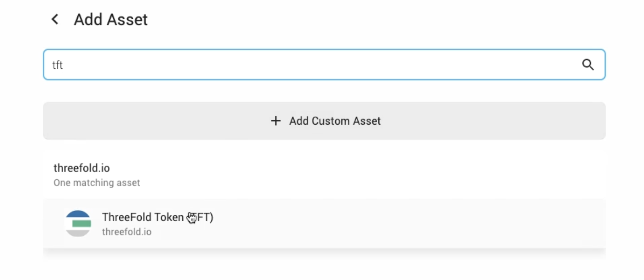Place cursor on the typed tft text
644x280 pixels.
coord(58,65)
